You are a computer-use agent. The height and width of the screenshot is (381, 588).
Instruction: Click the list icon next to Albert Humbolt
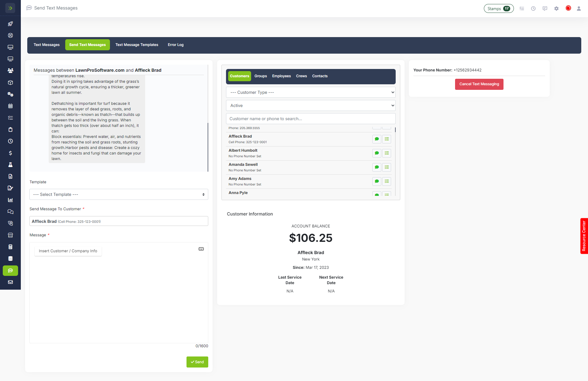pos(387,153)
